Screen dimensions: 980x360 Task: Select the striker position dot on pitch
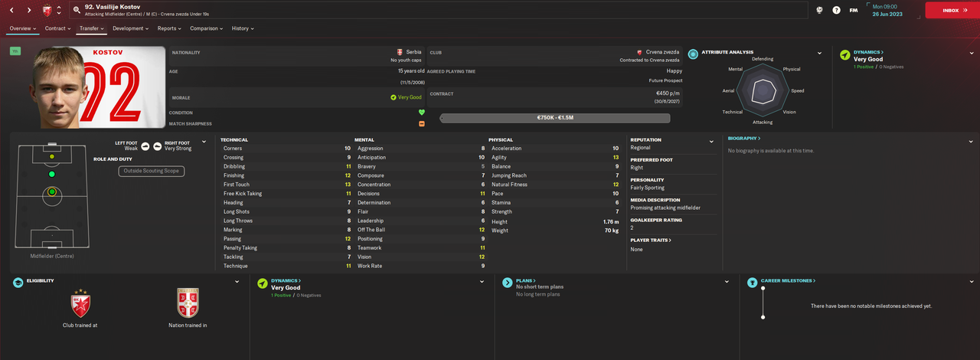point(51,156)
